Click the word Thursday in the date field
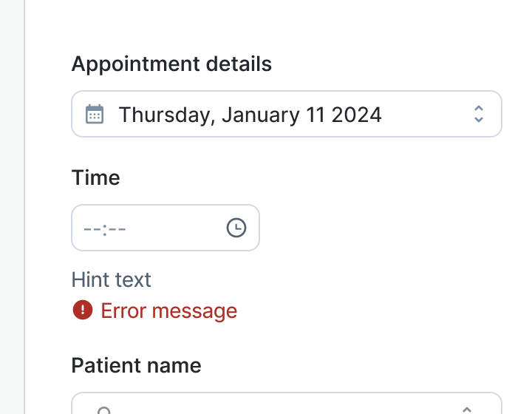Viewport: 532px width, 414px height. (x=166, y=115)
